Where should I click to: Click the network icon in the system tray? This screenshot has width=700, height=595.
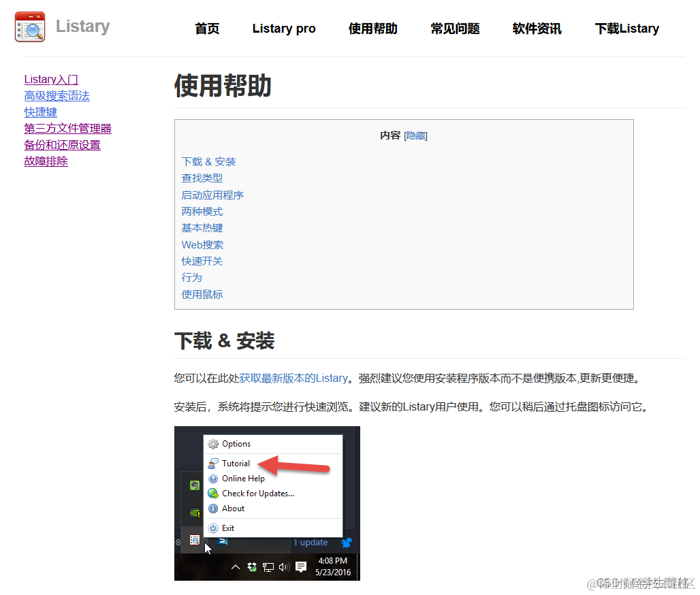point(267,568)
